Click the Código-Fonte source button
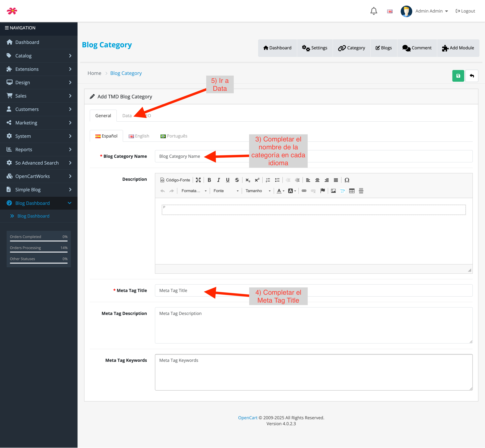The image size is (485, 448). [175, 180]
